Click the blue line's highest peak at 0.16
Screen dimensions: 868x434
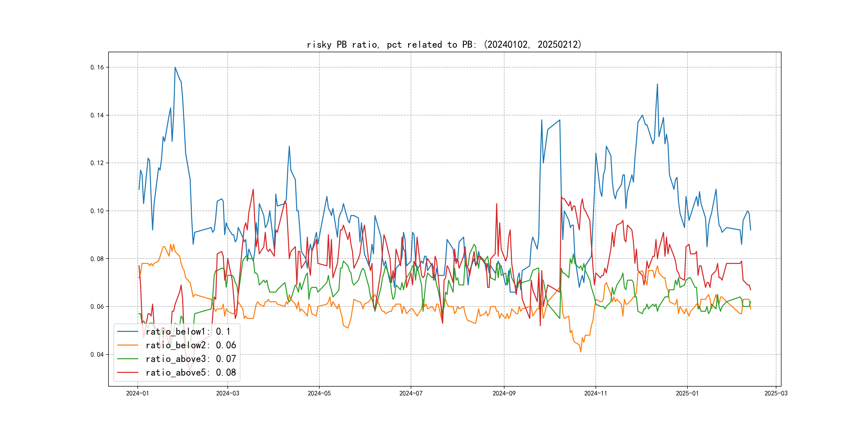175,68
